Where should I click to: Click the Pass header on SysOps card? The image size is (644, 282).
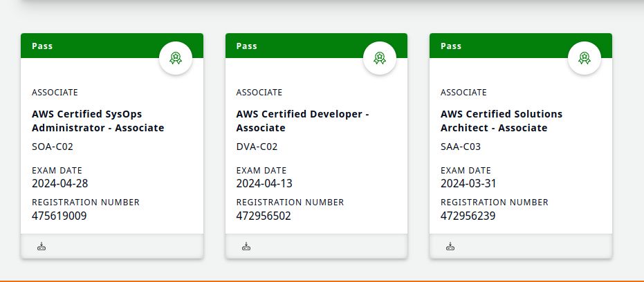(42, 46)
